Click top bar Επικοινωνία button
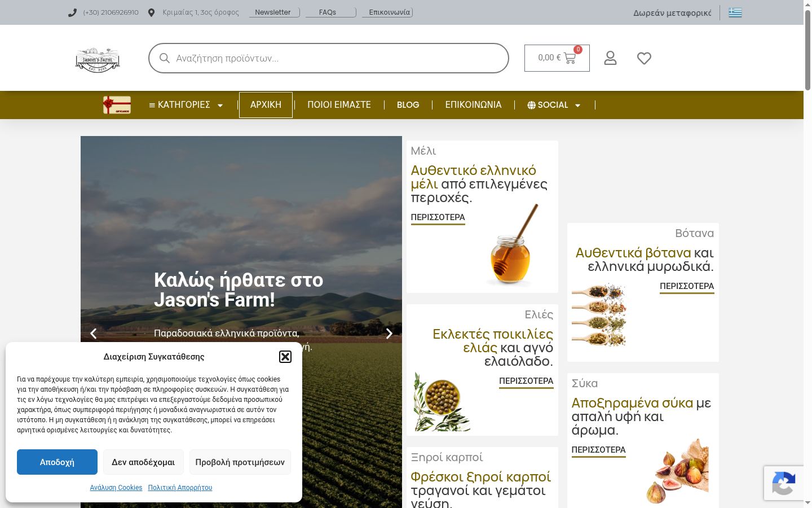The width and height of the screenshot is (812, 508). (x=387, y=12)
